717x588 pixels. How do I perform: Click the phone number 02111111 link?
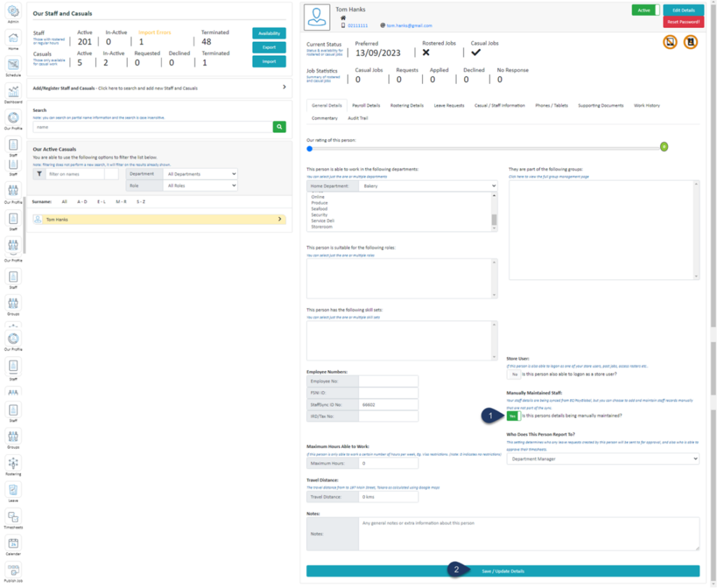click(x=357, y=26)
